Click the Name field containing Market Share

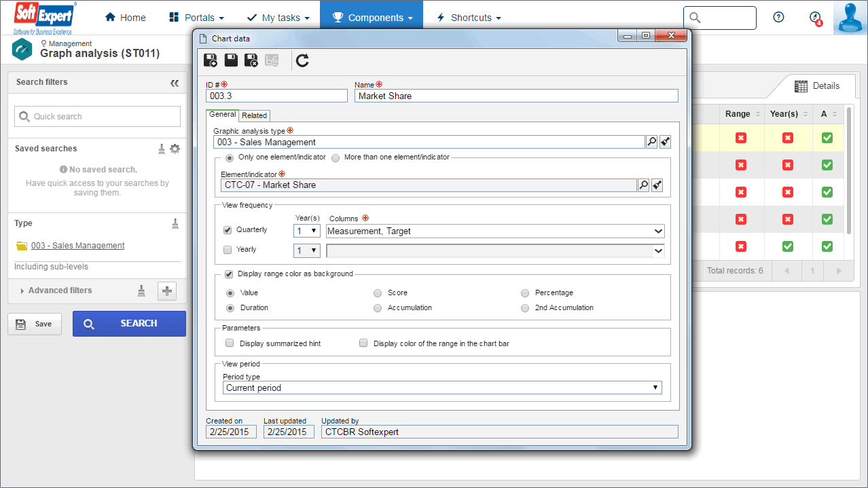point(516,96)
